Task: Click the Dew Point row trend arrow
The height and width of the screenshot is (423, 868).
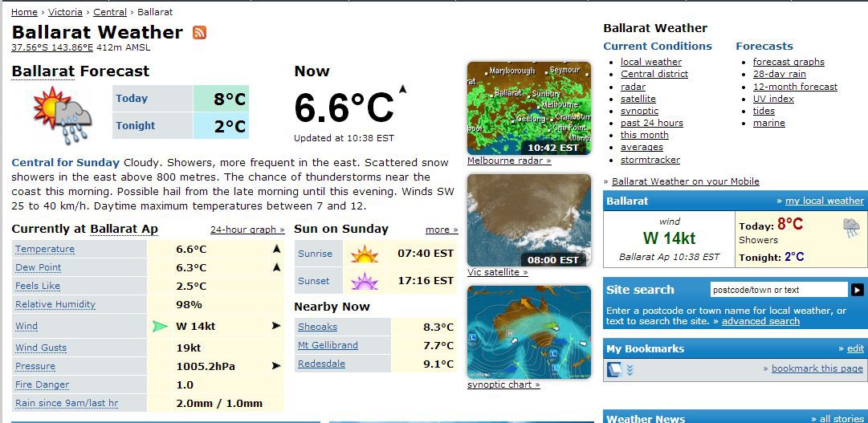Action: click(x=276, y=267)
